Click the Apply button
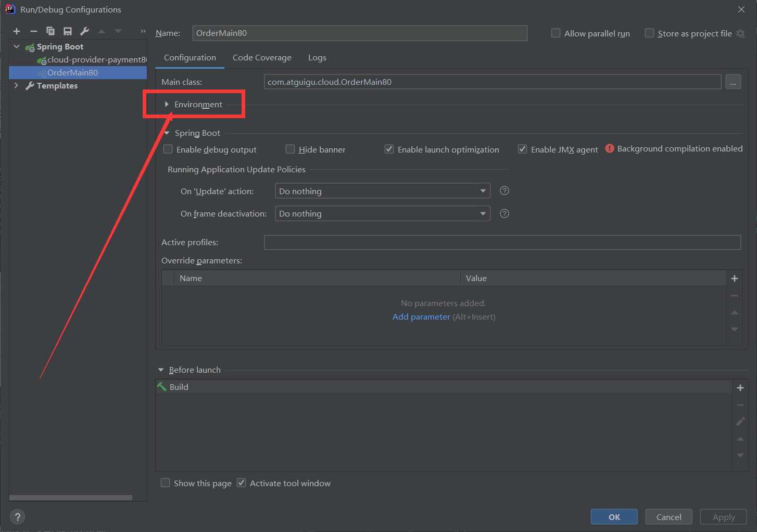The height and width of the screenshot is (532, 757). click(x=724, y=517)
